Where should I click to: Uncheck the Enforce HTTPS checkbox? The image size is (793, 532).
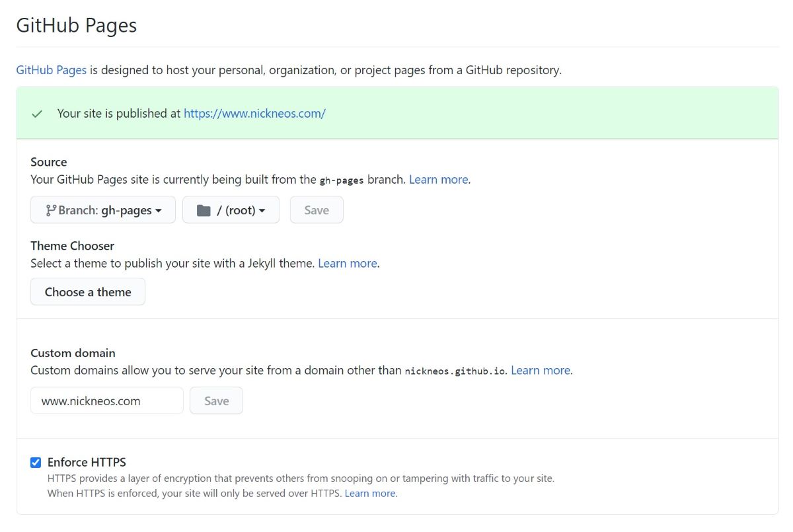point(36,463)
